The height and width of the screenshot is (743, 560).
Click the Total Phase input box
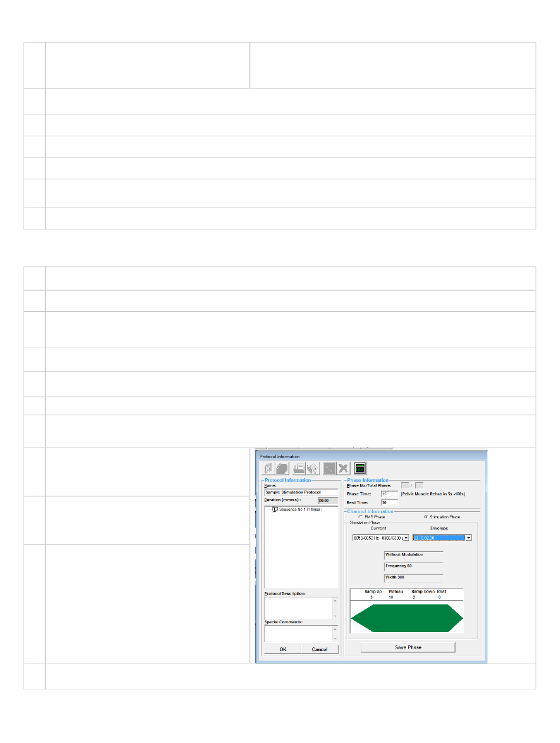tap(419, 485)
